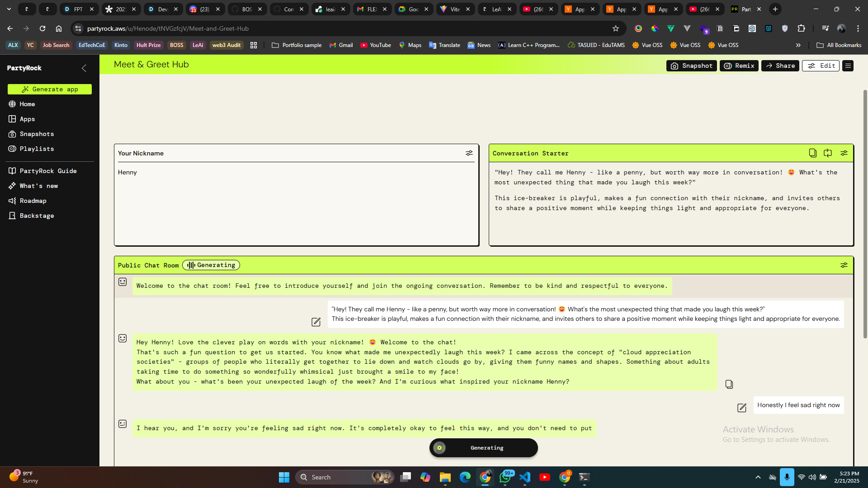This screenshot has width=868, height=488.
Task: Bookmark this page with the star icon
Action: tap(616, 28)
